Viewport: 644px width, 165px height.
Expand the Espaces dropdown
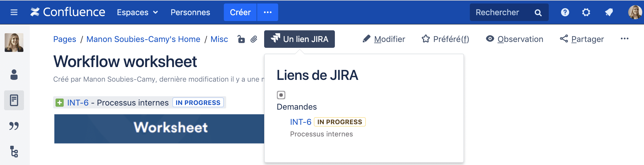[137, 12]
